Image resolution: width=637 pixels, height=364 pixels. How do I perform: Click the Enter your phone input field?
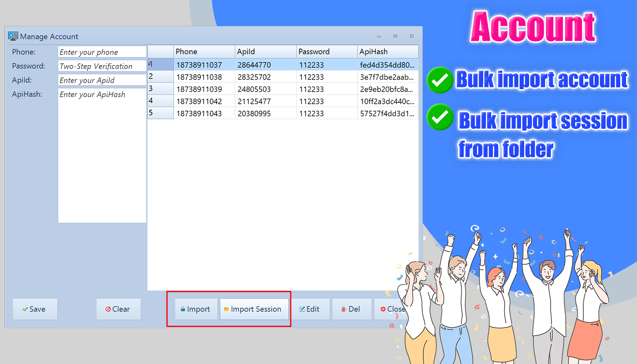coord(102,52)
